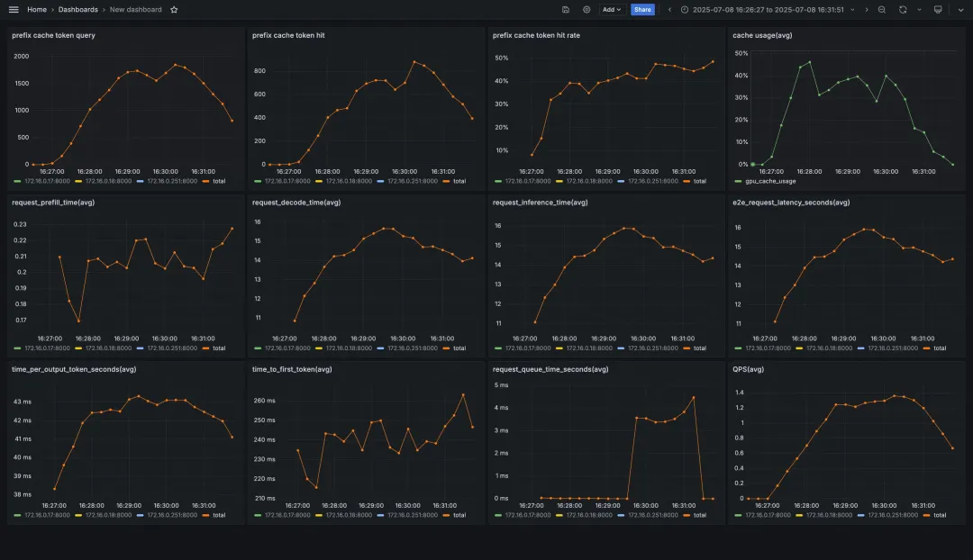Image resolution: width=973 pixels, height=560 pixels.
Task: Open the hamburger navigation menu
Action: pyautogui.click(x=14, y=9)
